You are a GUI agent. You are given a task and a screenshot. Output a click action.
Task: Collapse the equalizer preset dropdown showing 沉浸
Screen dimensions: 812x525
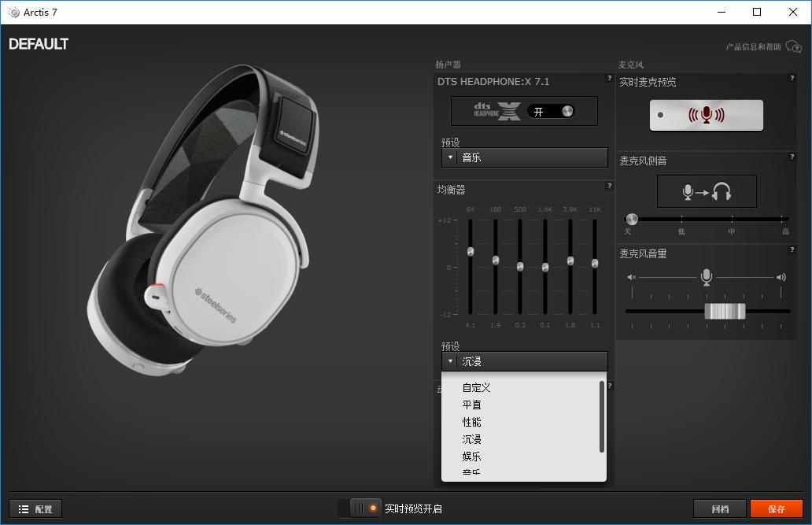coord(524,361)
